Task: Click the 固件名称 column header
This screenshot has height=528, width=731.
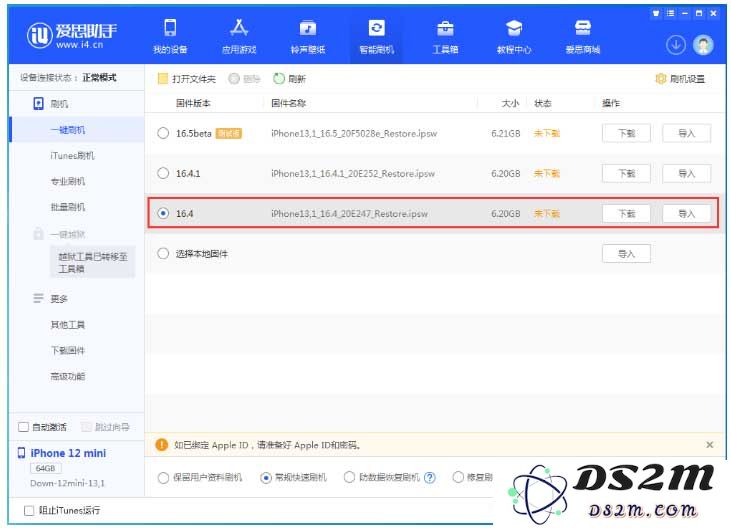Action: tap(289, 103)
